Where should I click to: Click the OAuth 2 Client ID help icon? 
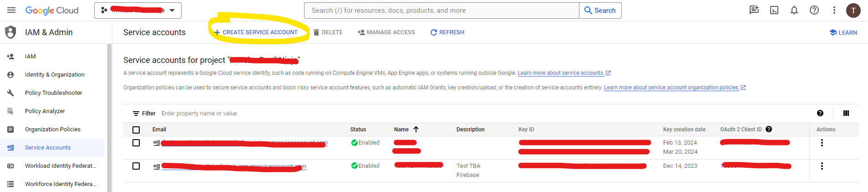(x=769, y=129)
